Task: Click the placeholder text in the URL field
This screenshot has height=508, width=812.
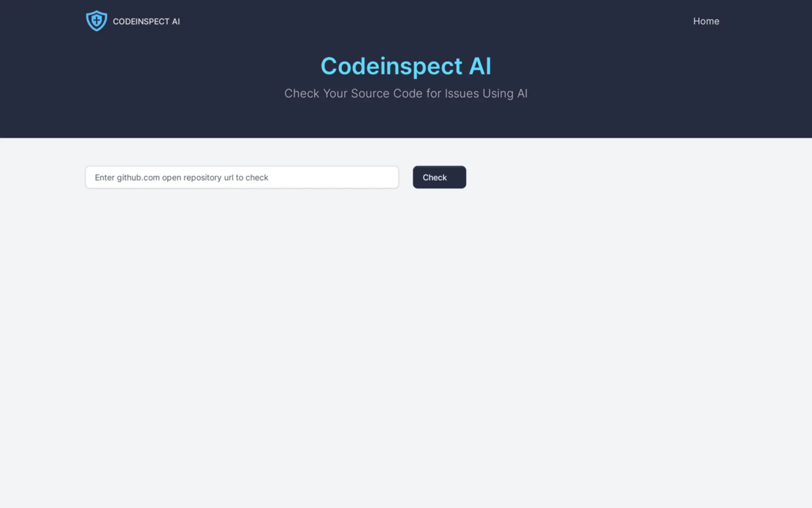Action: pyautogui.click(x=181, y=178)
